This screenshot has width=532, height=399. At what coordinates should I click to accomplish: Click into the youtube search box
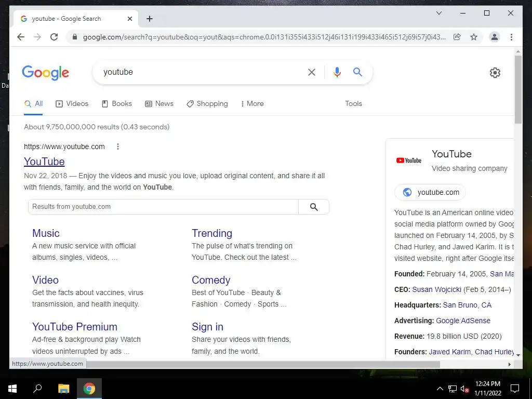(200, 72)
